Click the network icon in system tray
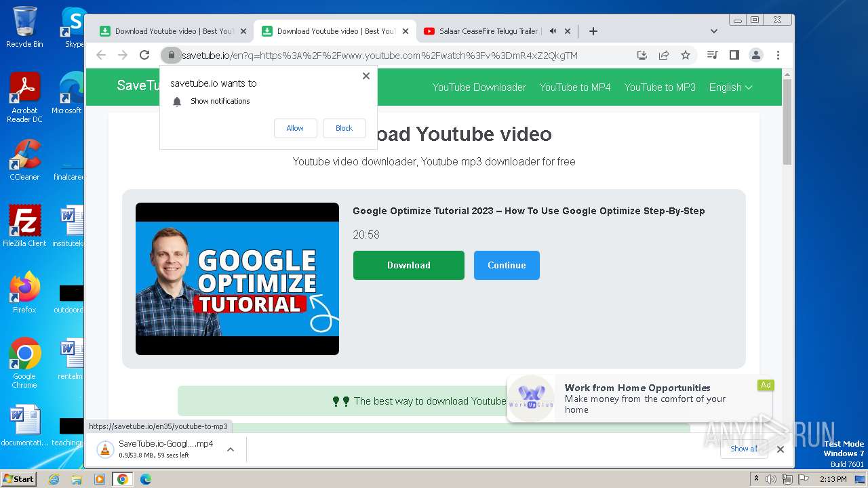 (x=787, y=479)
